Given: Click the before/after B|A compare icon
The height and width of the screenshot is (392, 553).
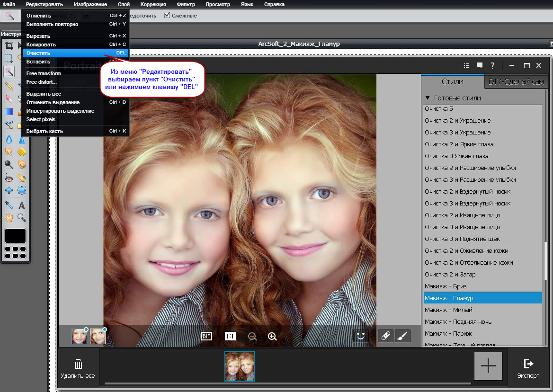Looking at the screenshot, I should (x=207, y=336).
